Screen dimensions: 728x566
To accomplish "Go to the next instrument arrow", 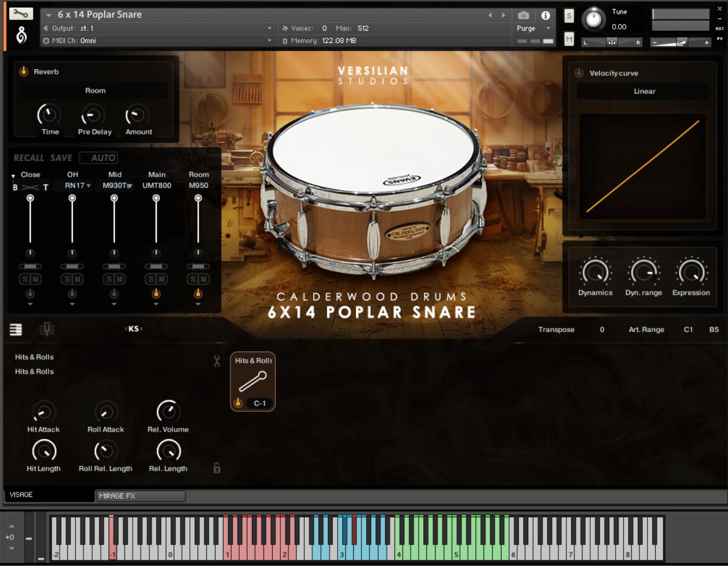I will tap(503, 15).
